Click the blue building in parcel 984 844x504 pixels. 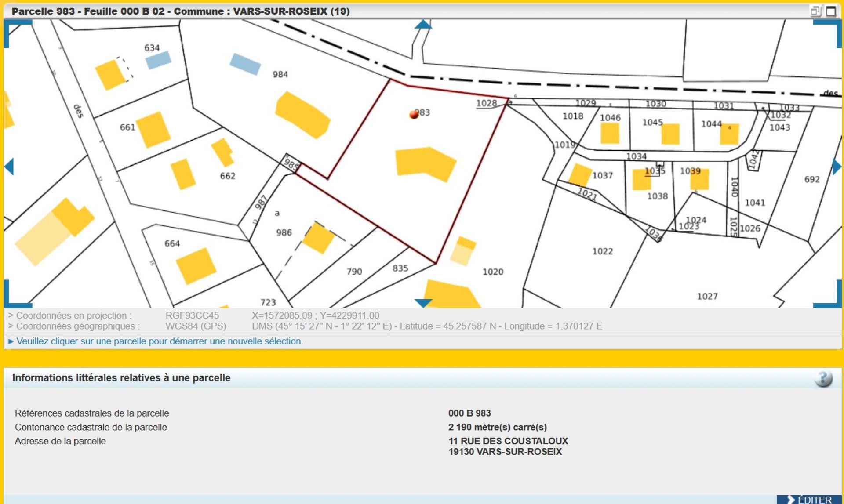coord(245,64)
